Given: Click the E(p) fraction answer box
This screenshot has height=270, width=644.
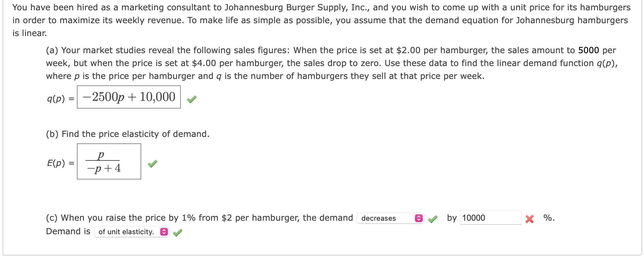Looking at the screenshot, I should tap(109, 161).
